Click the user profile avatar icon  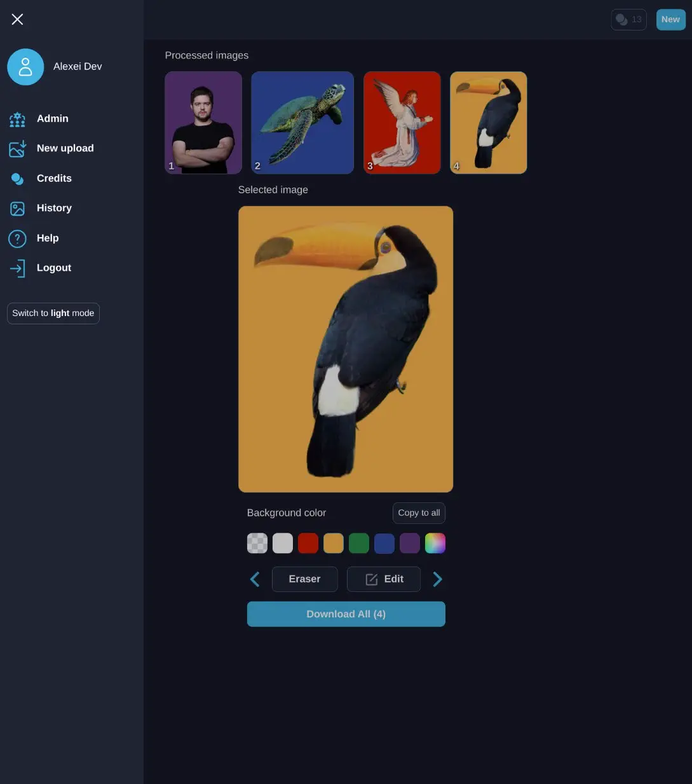[x=25, y=67]
